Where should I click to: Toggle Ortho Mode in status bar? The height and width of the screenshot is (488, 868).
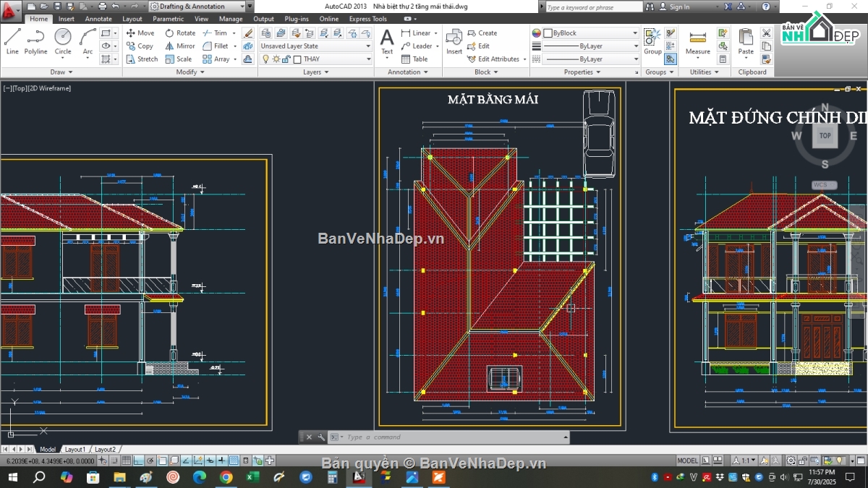pyautogui.click(x=139, y=461)
